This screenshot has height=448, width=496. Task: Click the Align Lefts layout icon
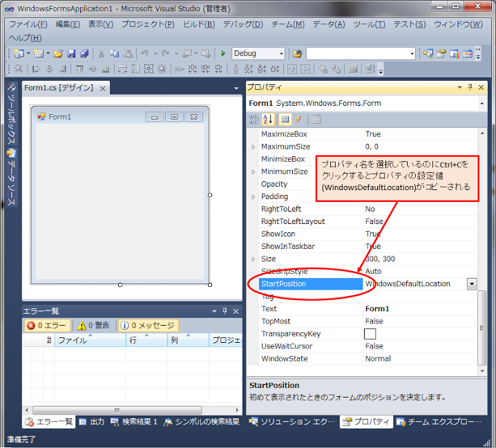(x=36, y=69)
